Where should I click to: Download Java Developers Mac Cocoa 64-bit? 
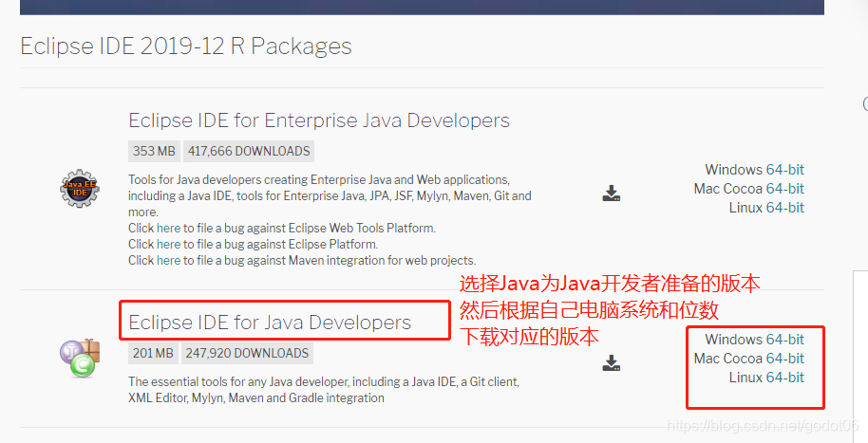785,359
